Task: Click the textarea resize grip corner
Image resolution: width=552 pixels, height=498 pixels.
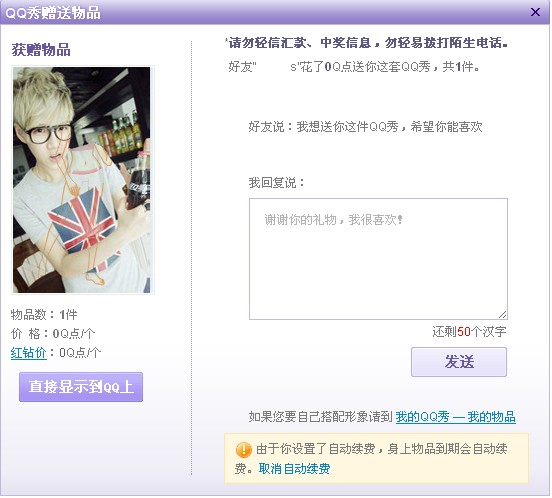Action: [x=502, y=315]
